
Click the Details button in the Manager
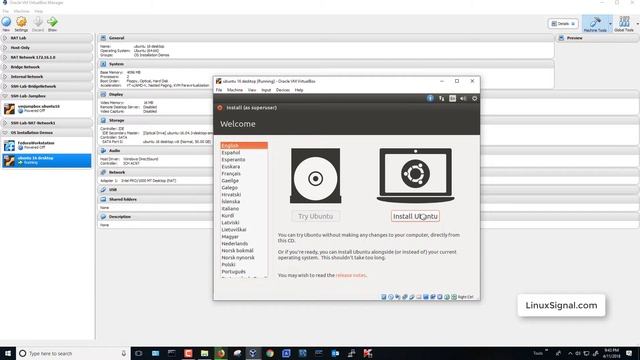(563, 24)
